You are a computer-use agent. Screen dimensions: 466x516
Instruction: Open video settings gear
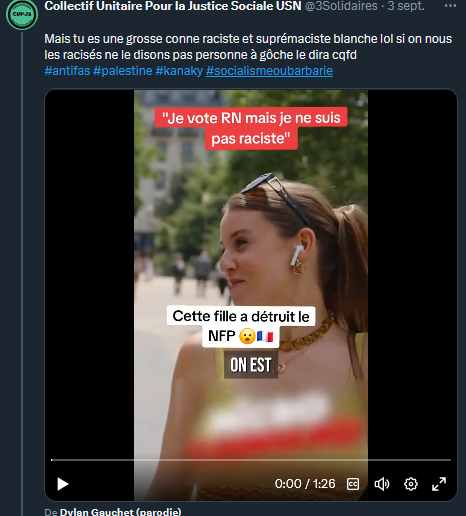pyautogui.click(x=411, y=484)
